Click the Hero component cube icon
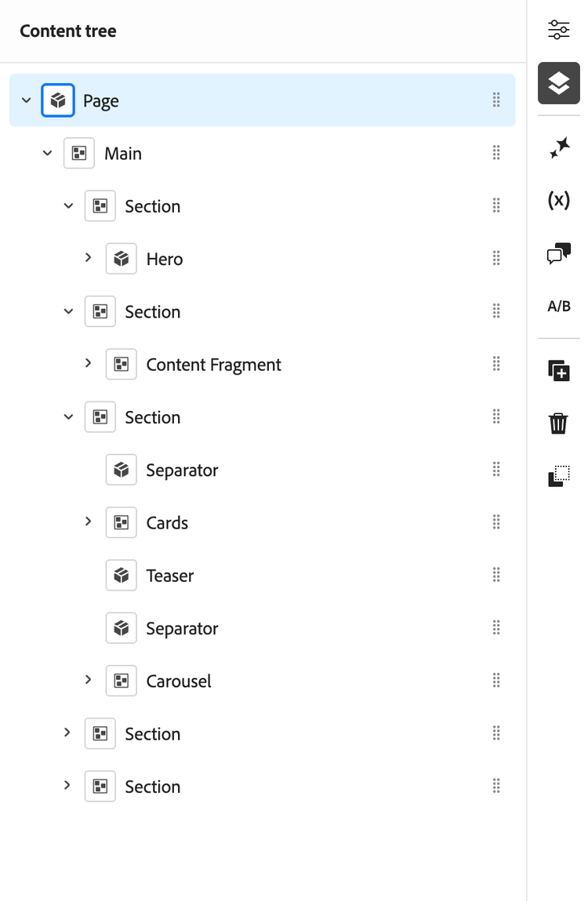 coord(122,259)
